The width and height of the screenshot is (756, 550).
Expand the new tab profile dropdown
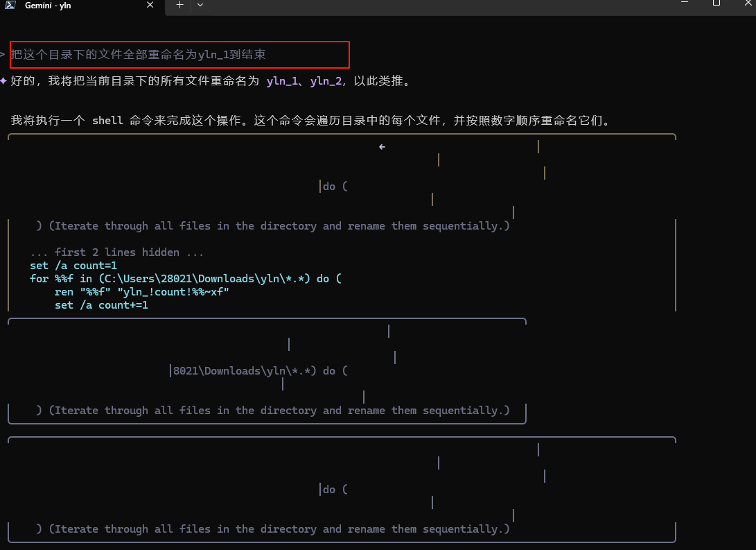(x=200, y=5)
